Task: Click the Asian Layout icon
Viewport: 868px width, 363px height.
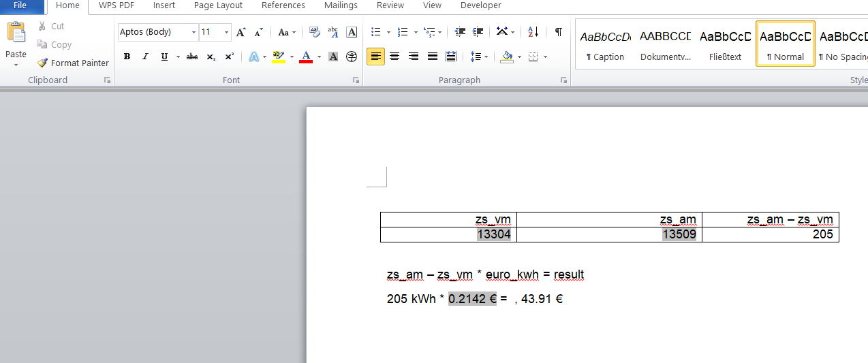Action: coord(502,32)
